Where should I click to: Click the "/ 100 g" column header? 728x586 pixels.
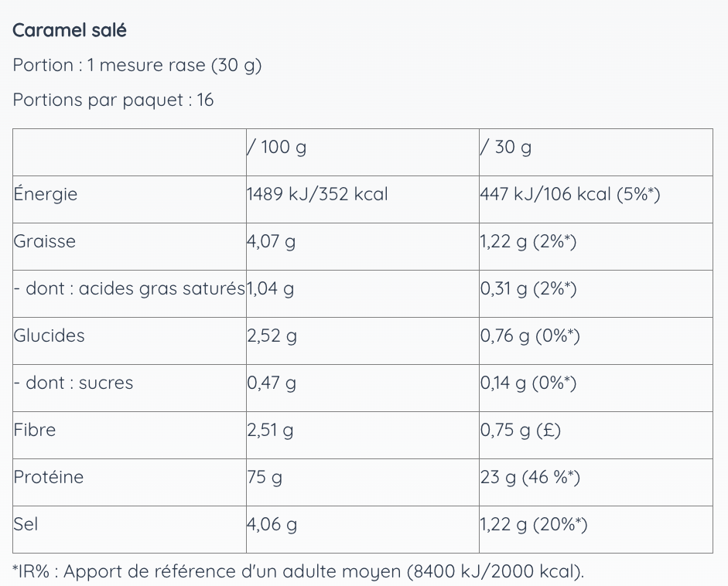(276, 147)
